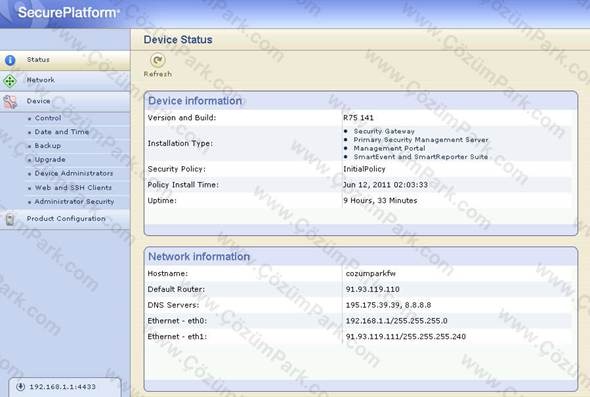
Task: Click the Ethernet - eth1 label
Action: [177, 337]
